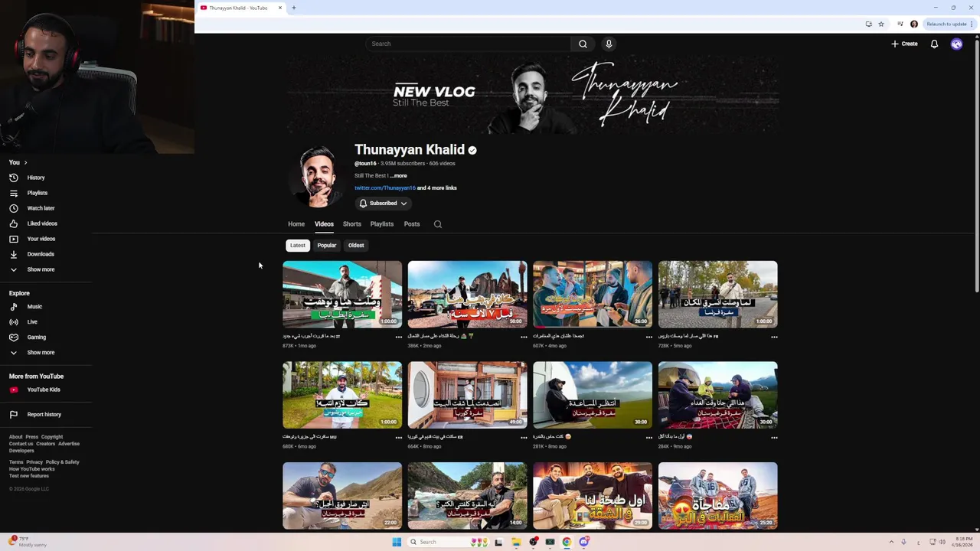This screenshot has width=980, height=551.
Task: Open the more menu for the 607K views video
Action: [649, 337]
